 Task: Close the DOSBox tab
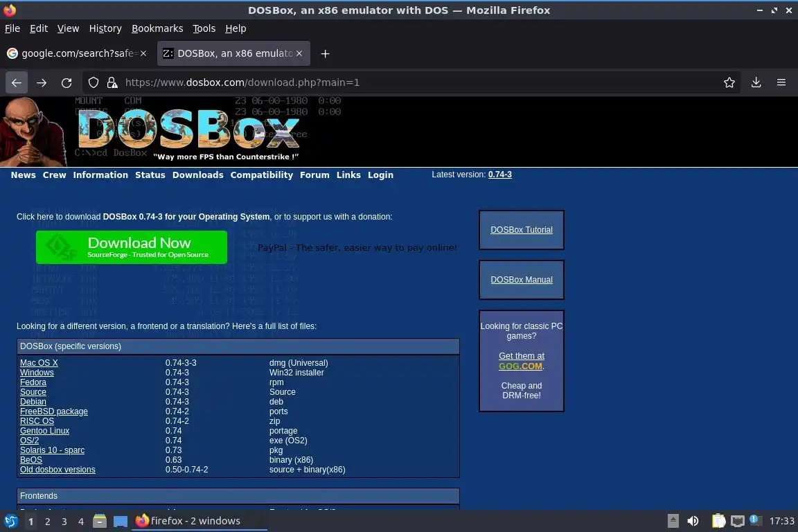click(x=299, y=53)
